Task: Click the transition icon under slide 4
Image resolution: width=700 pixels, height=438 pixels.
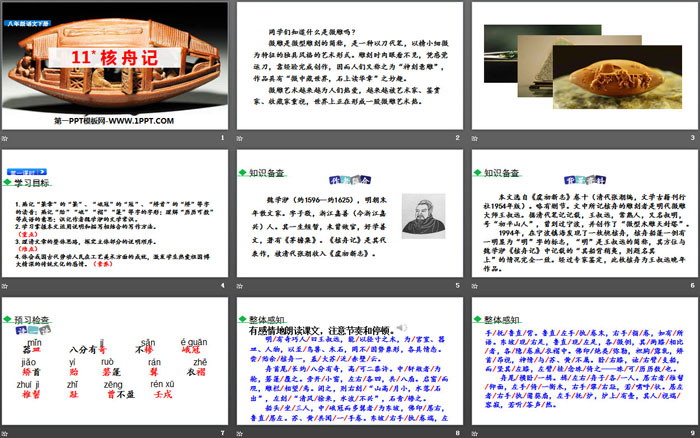Action: (x=8, y=284)
